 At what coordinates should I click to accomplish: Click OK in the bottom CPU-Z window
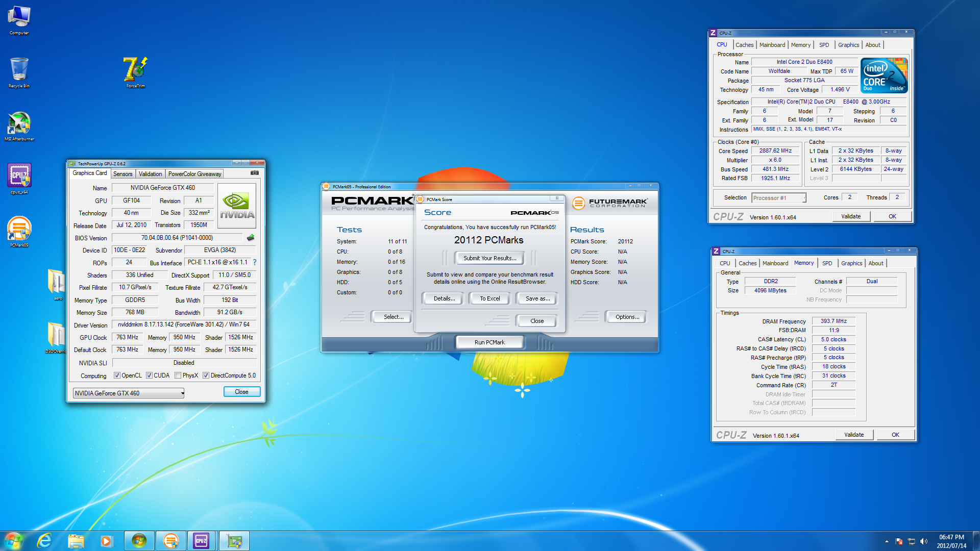pyautogui.click(x=895, y=435)
